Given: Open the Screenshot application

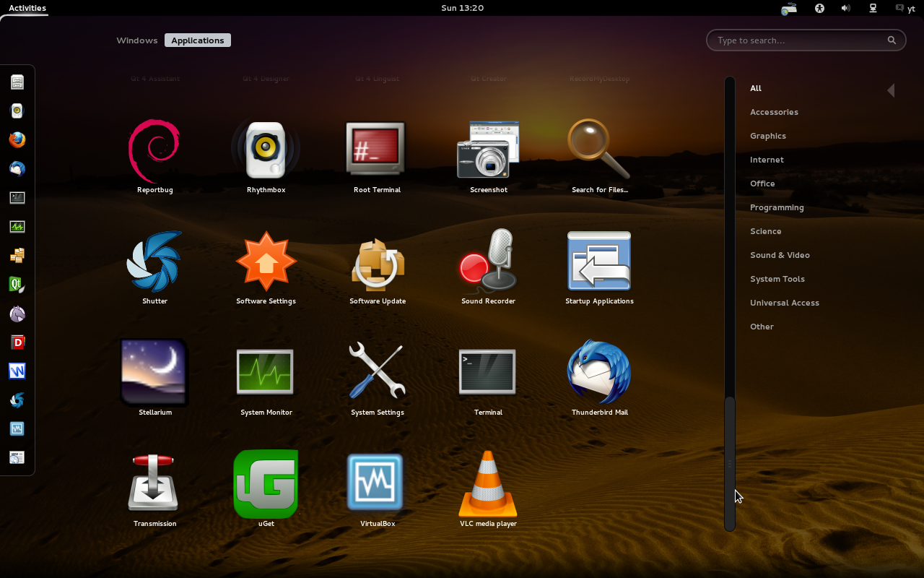Looking at the screenshot, I should (488, 156).
